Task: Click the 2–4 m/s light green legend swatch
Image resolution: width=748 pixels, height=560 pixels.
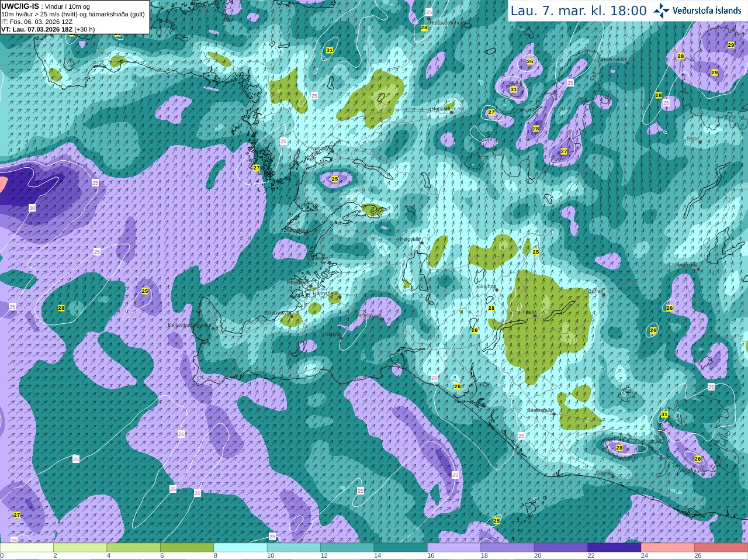Action: [x=80, y=548]
